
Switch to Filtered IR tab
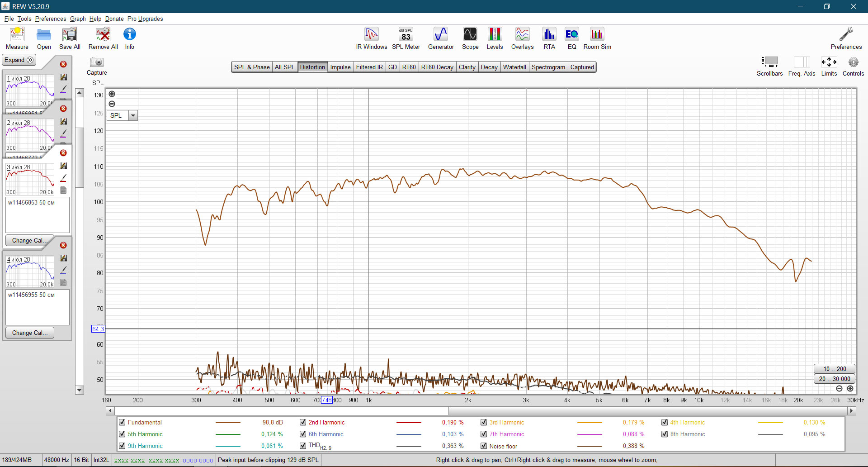(369, 67)
